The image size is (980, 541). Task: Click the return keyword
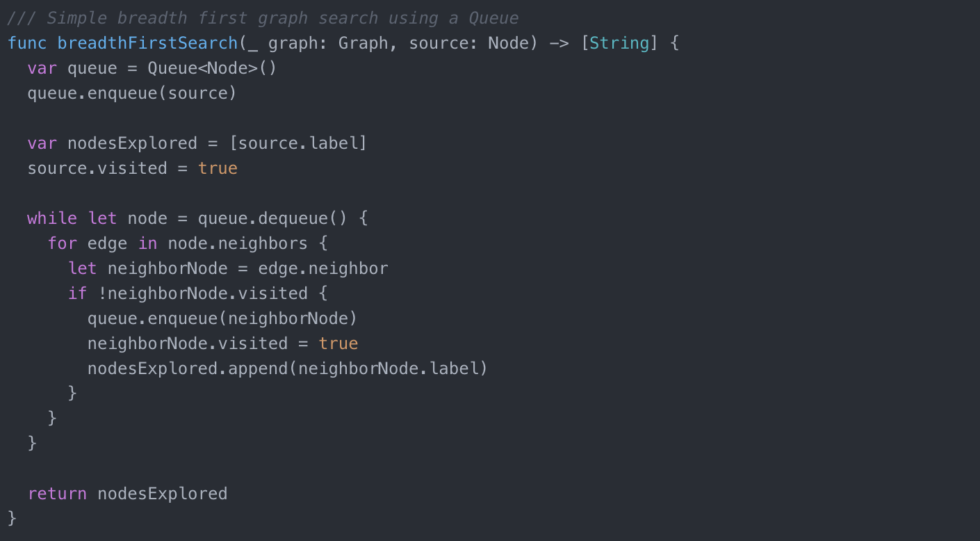[x=57, y=494]
